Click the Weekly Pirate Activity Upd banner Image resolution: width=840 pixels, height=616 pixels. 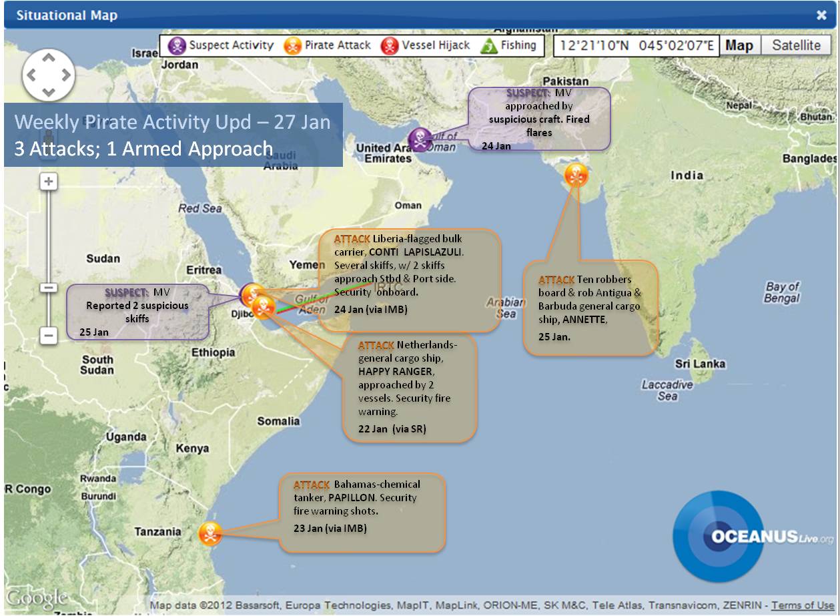click(173, 135)
